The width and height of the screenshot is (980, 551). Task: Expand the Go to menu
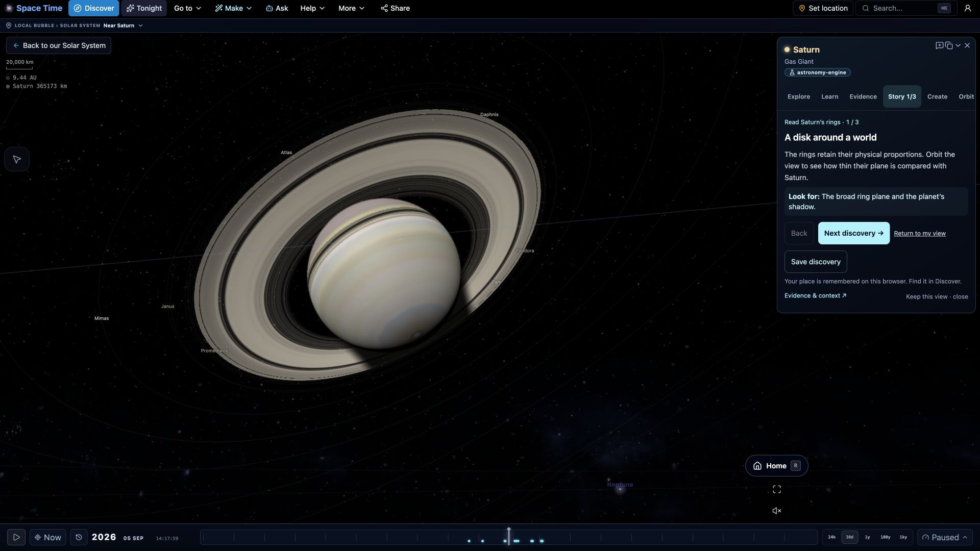pyautogui.click(x=187, y=8)
